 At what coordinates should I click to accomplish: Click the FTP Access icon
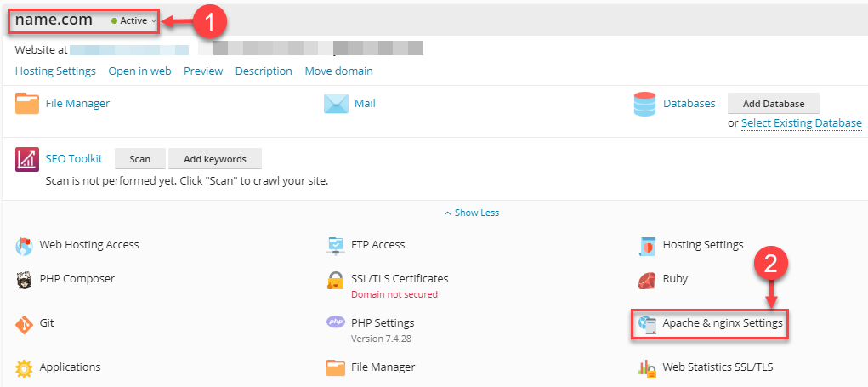[336, 245]
